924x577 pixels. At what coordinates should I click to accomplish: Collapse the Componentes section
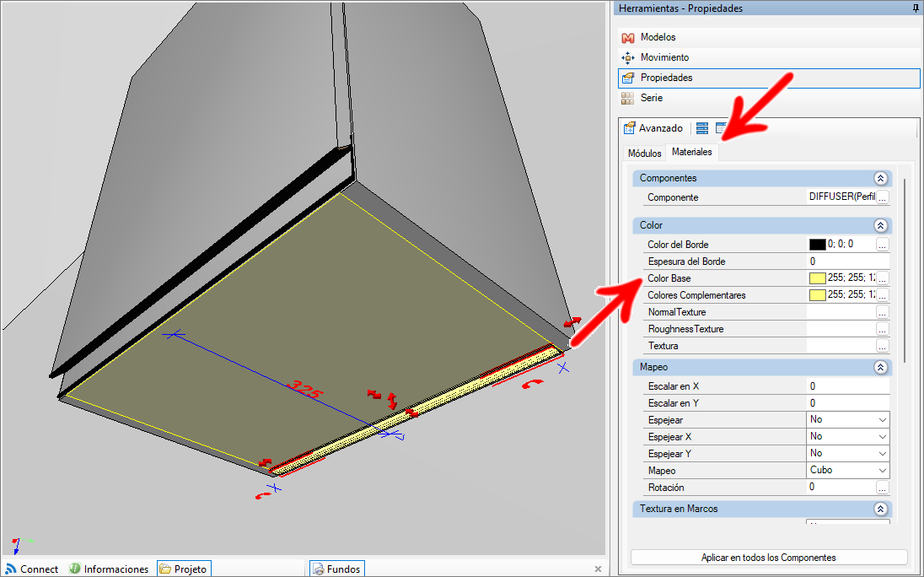pos(880,178)
